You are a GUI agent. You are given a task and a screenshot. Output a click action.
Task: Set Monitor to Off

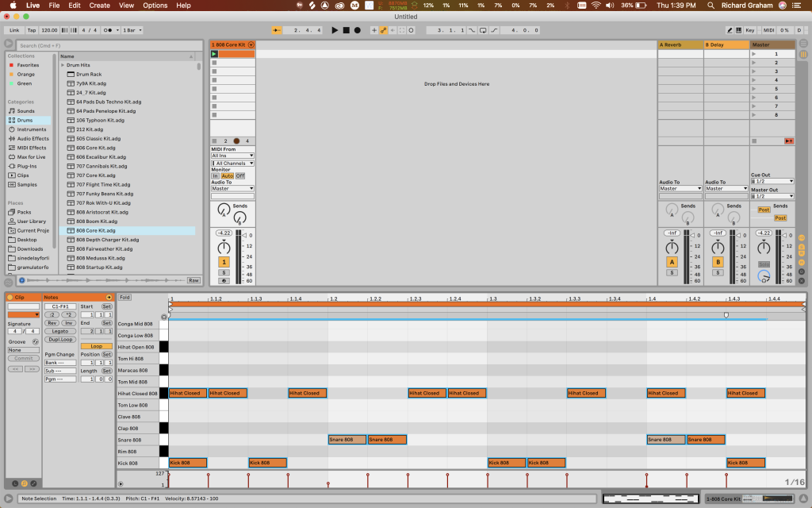(x=240, y=175)
